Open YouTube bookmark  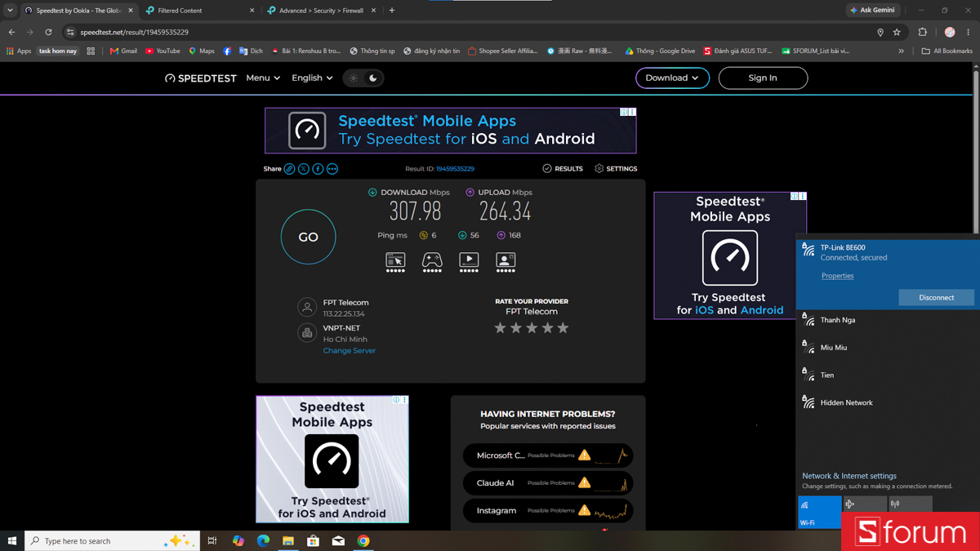click(163, 51)
